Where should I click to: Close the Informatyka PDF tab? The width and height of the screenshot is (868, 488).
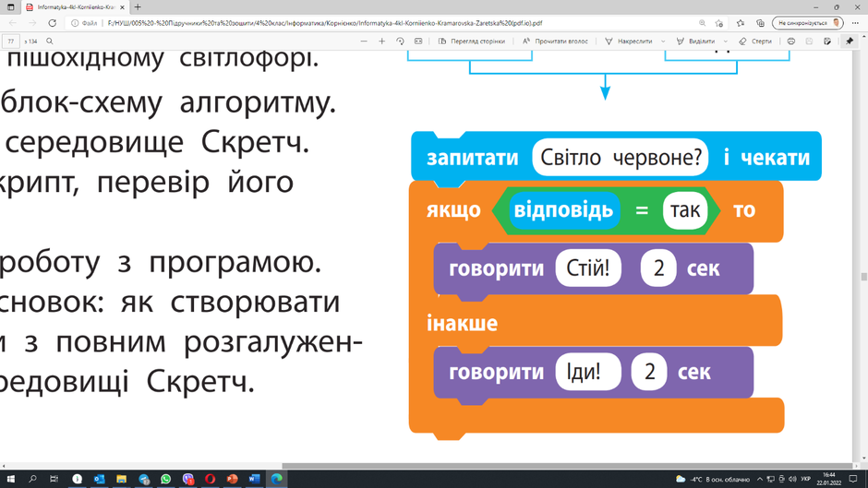(x=122, y=7)
